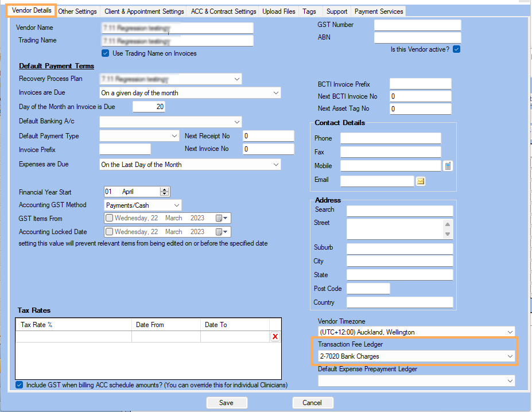532x412 pixels.
Task: Open calendar picker for GST Items From
Action: 222,218
